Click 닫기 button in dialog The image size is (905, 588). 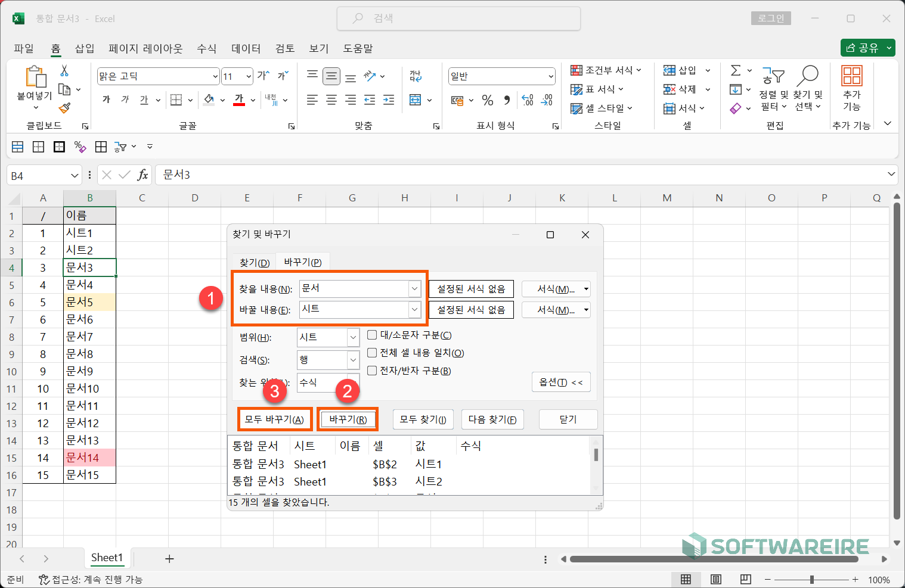click(568, 419)
